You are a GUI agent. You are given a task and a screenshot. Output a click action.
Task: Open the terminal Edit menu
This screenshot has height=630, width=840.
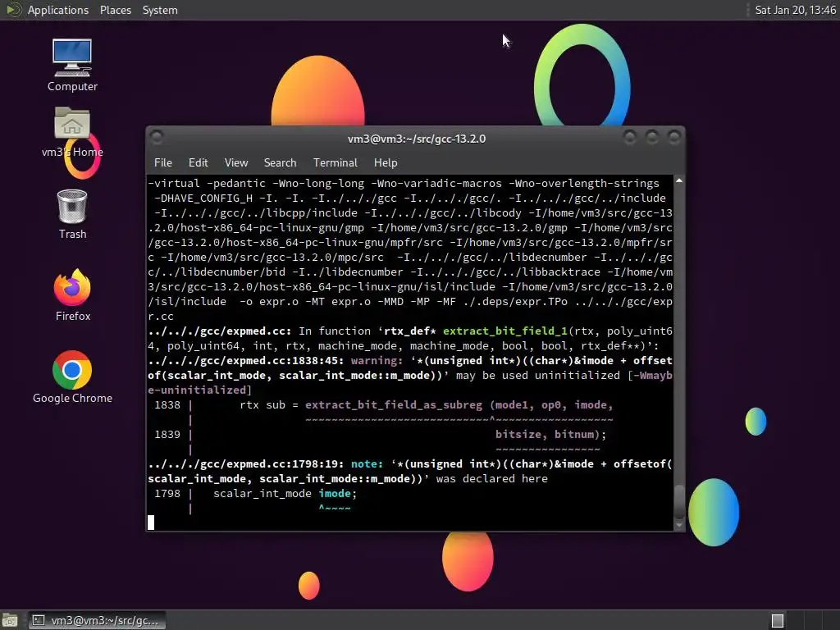pos(198,162)
